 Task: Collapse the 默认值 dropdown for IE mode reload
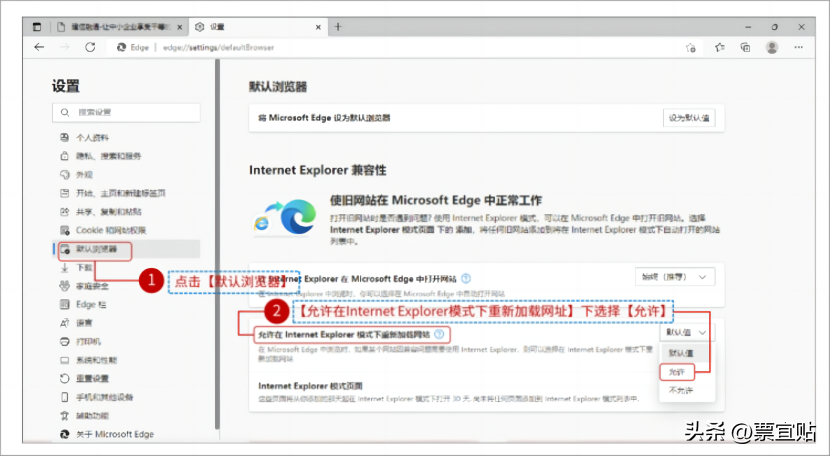click(687, 333)
